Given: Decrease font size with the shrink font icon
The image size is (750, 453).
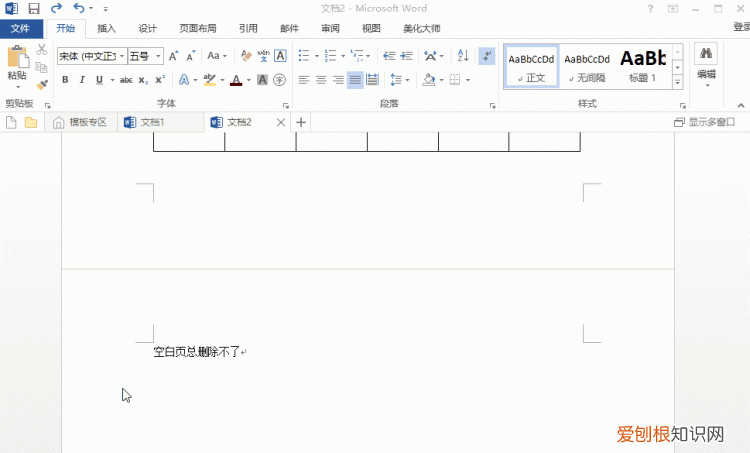Looking at the screenshot, I should click(x=191, y=56).
